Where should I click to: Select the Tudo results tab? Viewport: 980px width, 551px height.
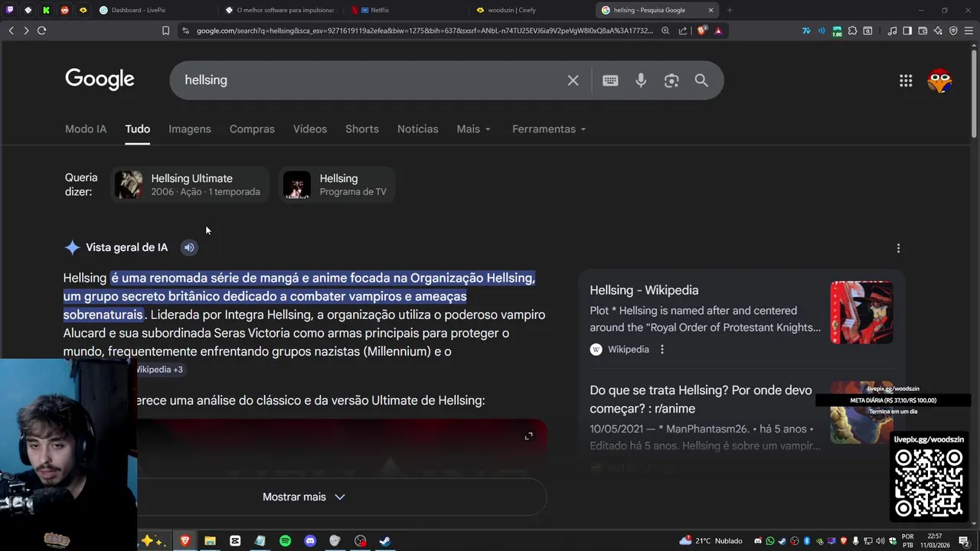(x=138, y=129)
